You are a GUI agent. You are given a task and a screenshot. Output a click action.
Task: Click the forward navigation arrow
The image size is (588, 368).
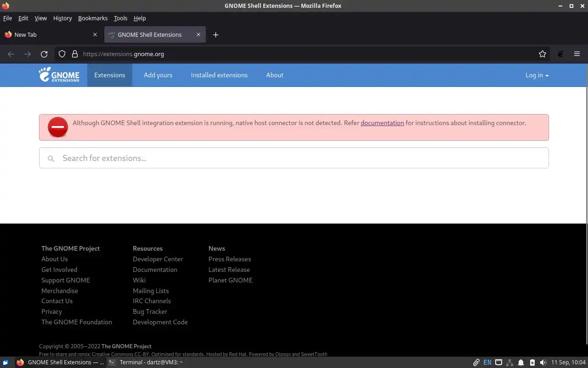[x=28, y=54]
